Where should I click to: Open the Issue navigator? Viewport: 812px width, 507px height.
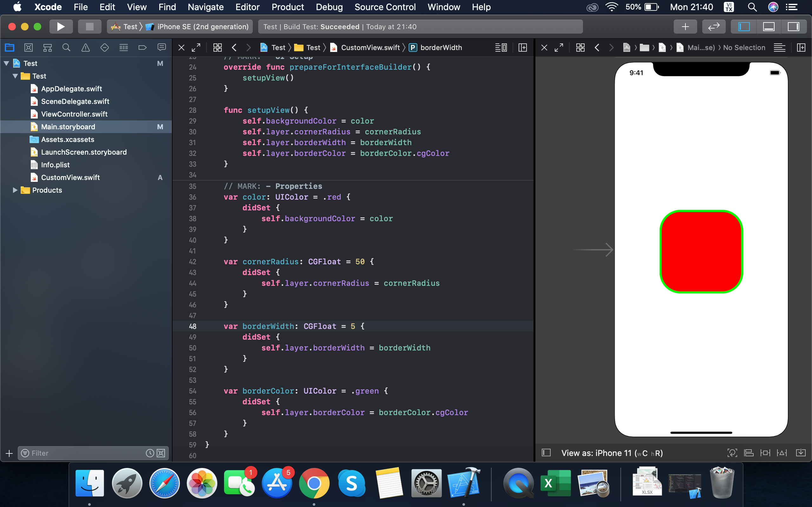[x=85, y=47]
